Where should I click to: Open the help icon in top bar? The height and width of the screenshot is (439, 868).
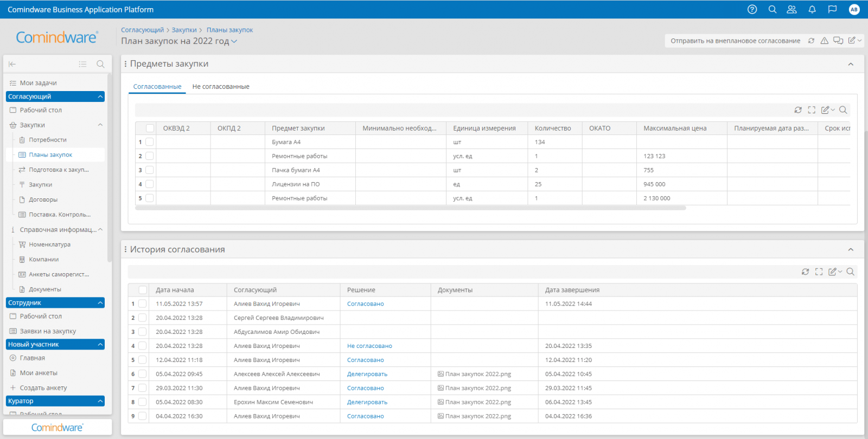pos(752,9)
